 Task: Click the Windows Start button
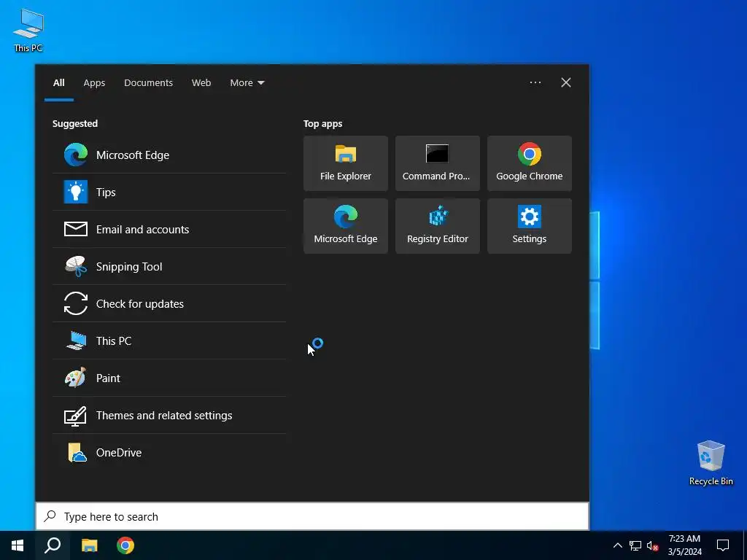coord(18,545)
